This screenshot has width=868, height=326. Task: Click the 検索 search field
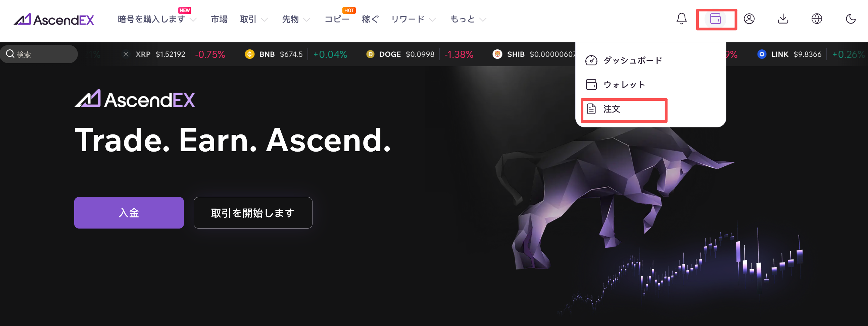click(x=39, y=54)
